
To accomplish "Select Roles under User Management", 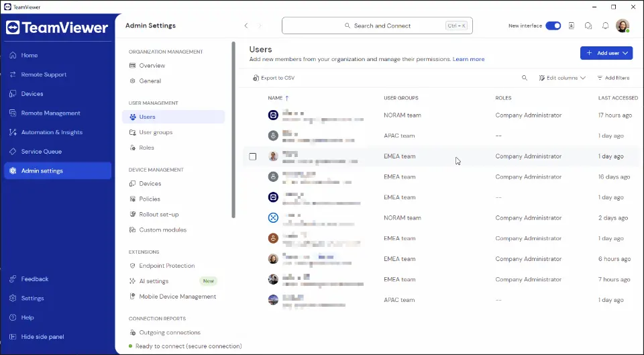I will pos(146,148).
